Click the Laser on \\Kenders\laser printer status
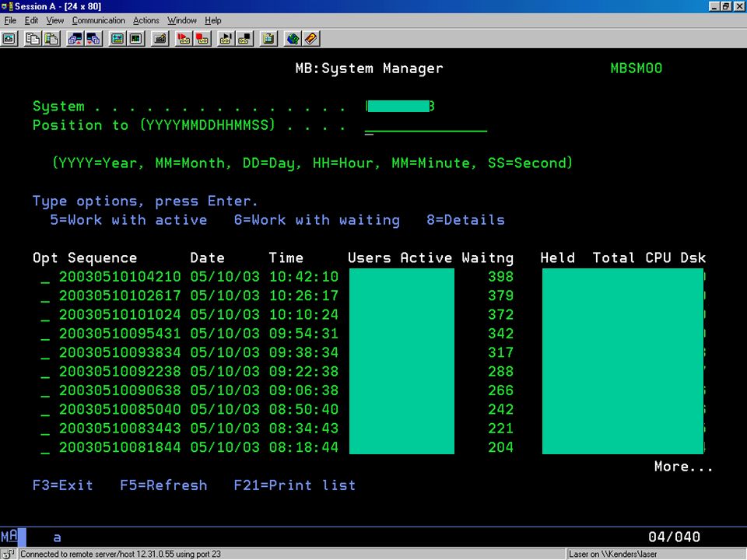Screen dimensions: 747x560 [x=612, y=555]
